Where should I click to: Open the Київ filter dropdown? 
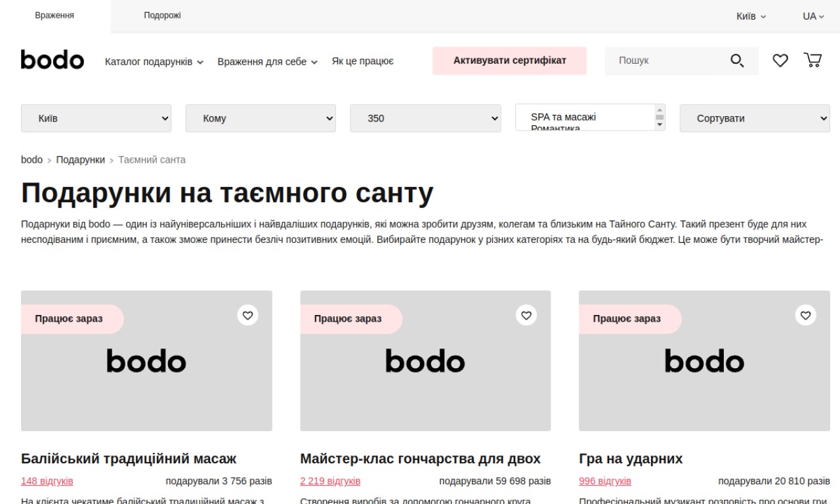click(x=96, y=118)
